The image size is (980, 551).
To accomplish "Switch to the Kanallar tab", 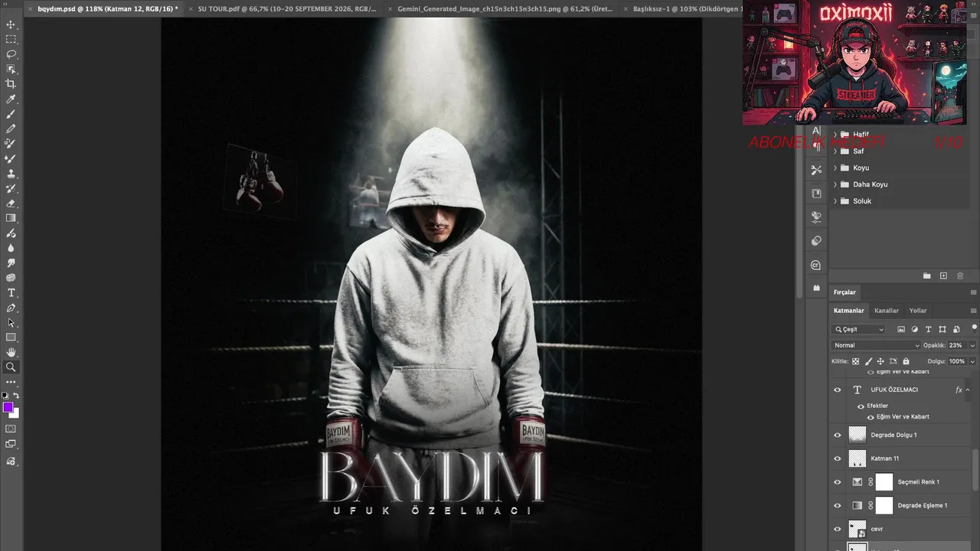I will point(887,311).
